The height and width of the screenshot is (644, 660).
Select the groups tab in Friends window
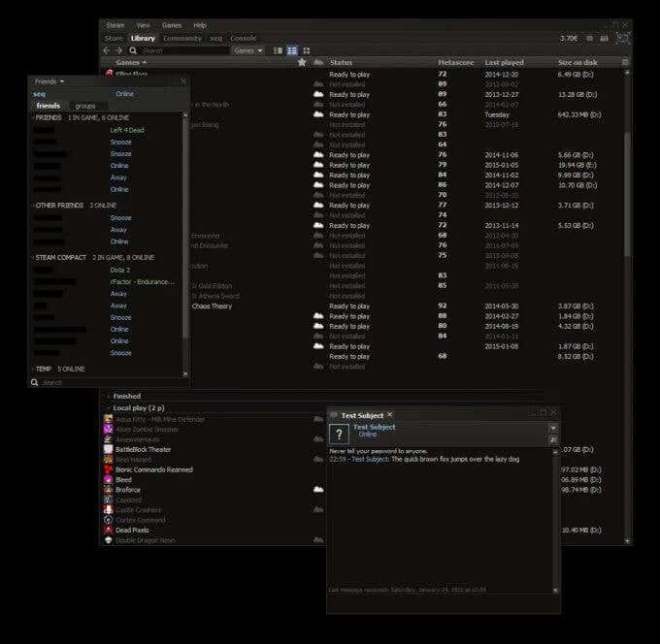pos(85,106)
